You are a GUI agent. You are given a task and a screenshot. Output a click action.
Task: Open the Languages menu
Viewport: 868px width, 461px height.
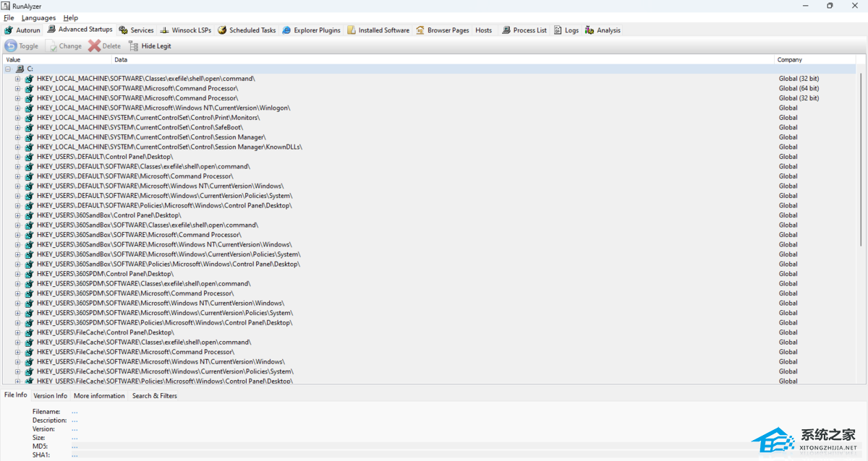pyautogui.click(x=38, y=17)
